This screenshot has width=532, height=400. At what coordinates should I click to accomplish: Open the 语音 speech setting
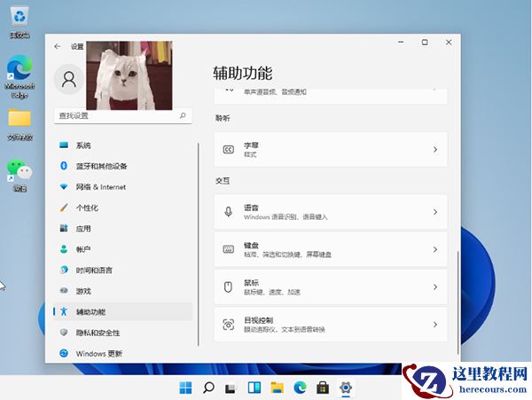331,212
